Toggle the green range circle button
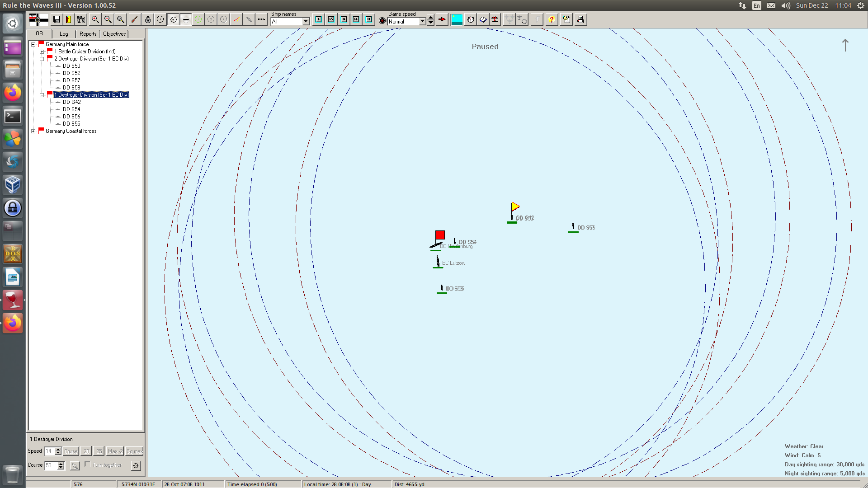Viewport: 868px width, 488px height. pyautogui.click(x=198, y=19)
